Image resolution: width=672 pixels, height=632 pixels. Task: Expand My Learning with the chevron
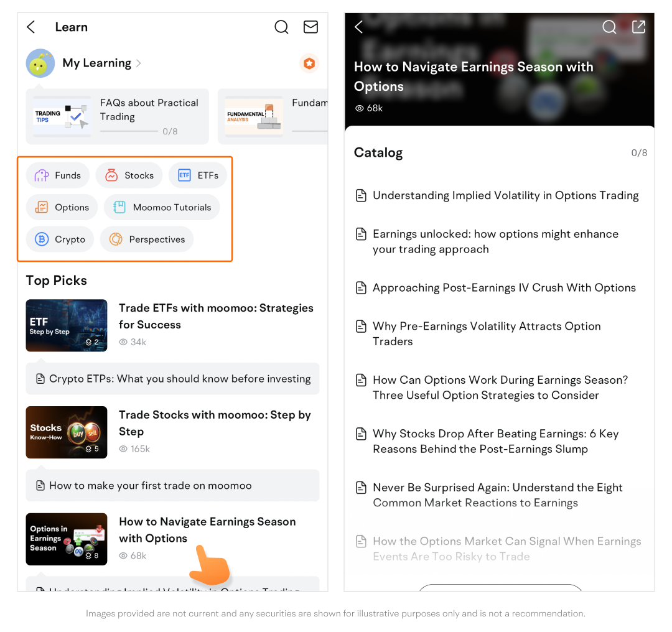click(139, 63)
